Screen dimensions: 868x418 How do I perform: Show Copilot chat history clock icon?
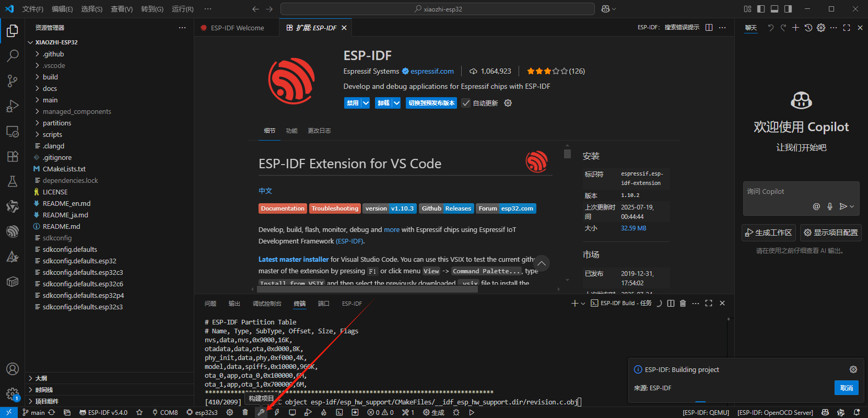point(808,28)
